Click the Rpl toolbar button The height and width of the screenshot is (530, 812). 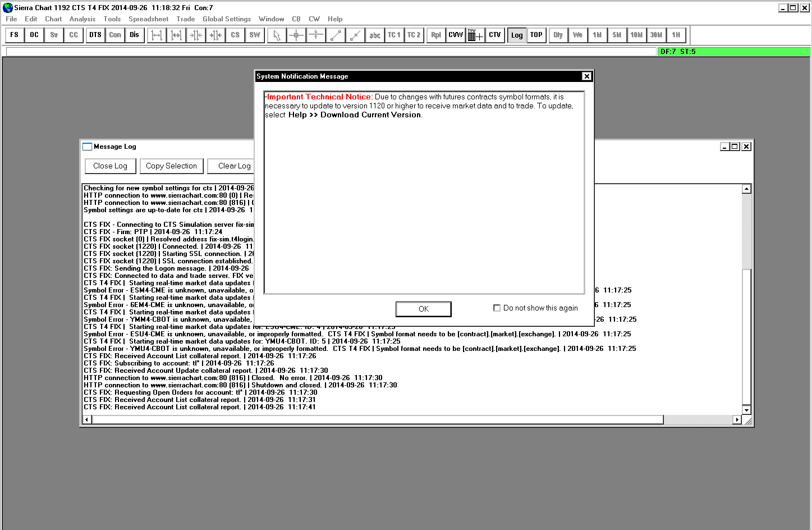pyautogui.click(x=436, y=35)
